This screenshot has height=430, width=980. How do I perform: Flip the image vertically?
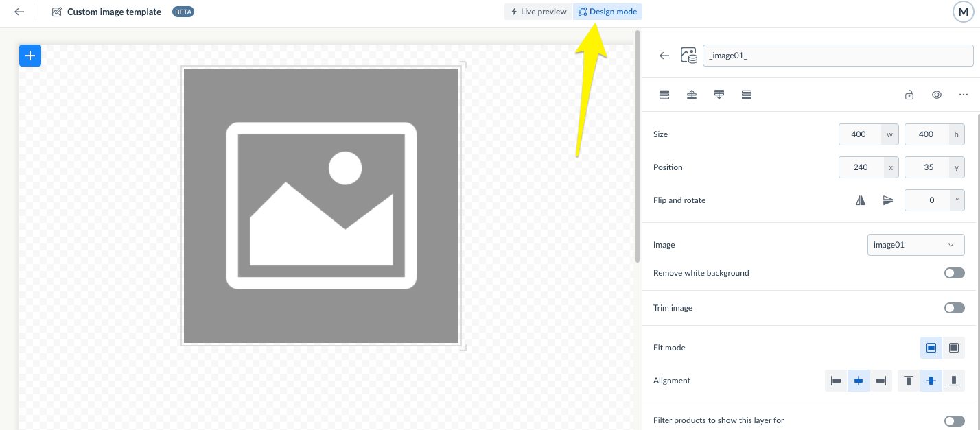click(888, 200)
